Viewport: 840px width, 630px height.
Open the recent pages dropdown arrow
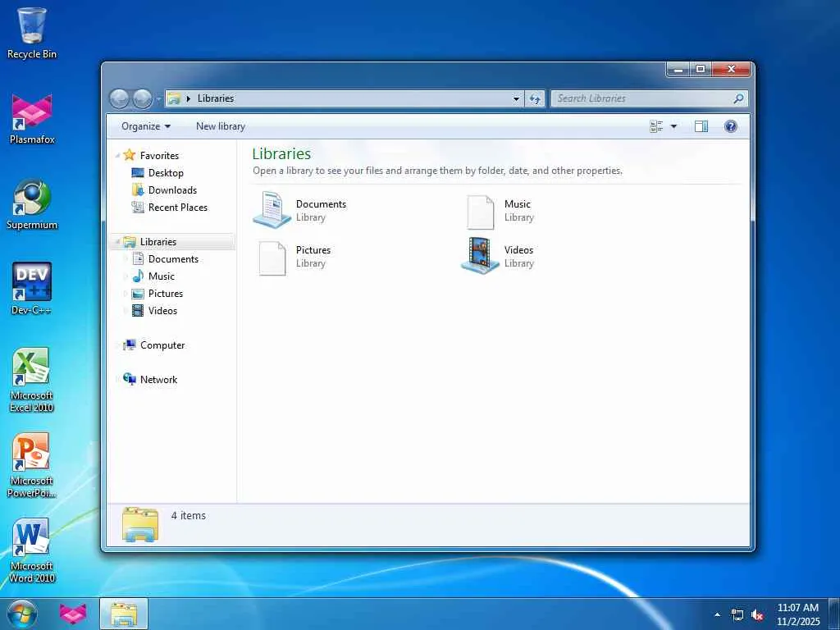point(158,99)
